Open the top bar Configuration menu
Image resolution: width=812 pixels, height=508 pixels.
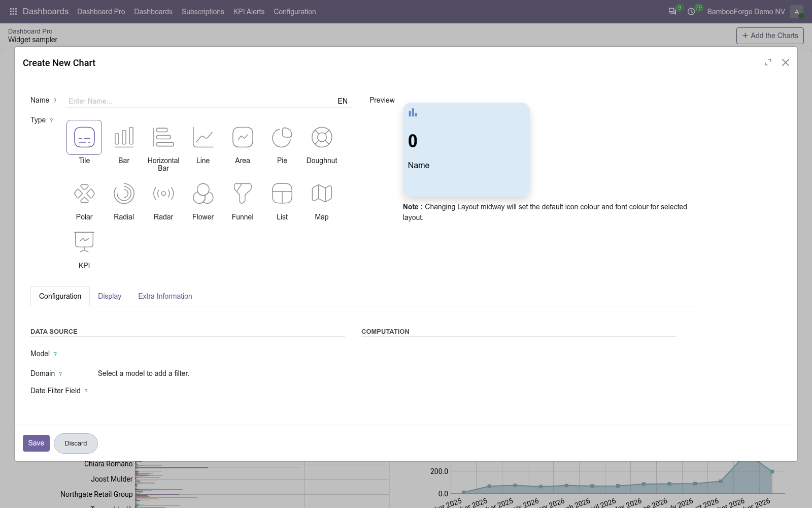295,12
